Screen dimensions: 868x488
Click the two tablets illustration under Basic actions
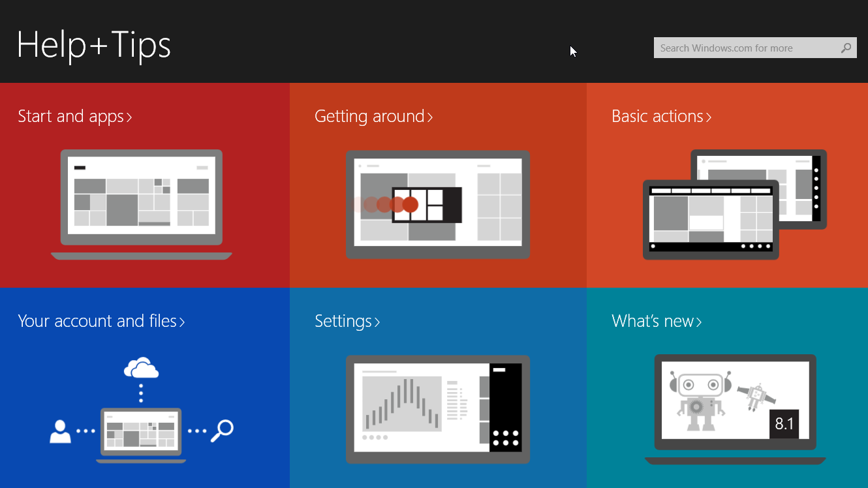[734, 204]
